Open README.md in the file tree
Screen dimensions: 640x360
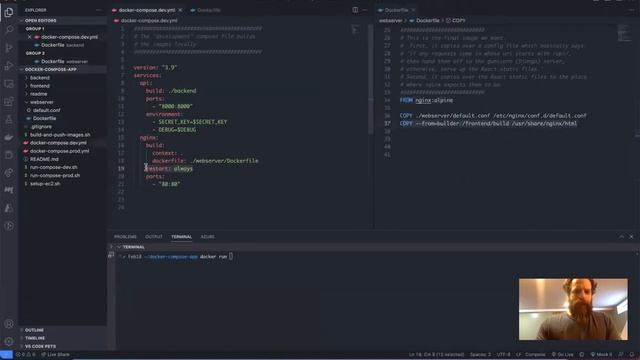44,159
